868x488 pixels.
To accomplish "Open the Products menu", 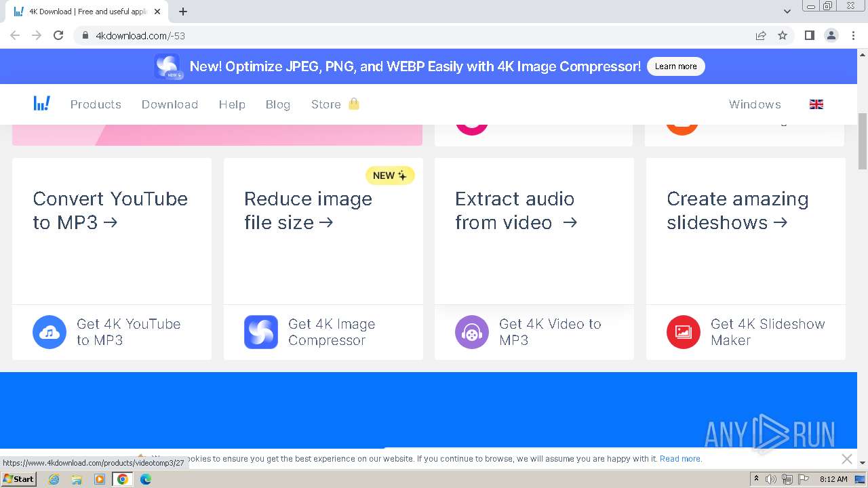I will (x=96, y=104).
